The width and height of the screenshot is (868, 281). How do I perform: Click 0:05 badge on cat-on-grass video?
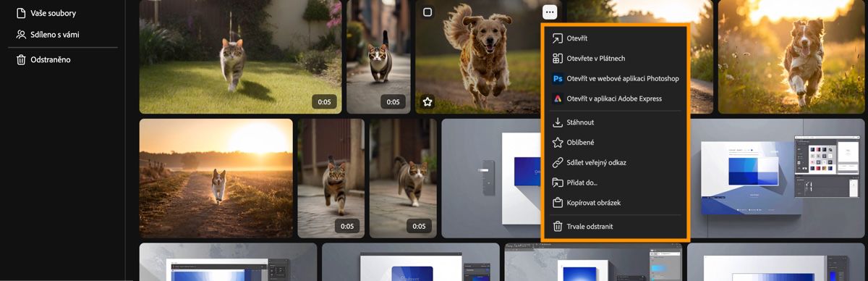pyautogui.click(x=324, y=102)
